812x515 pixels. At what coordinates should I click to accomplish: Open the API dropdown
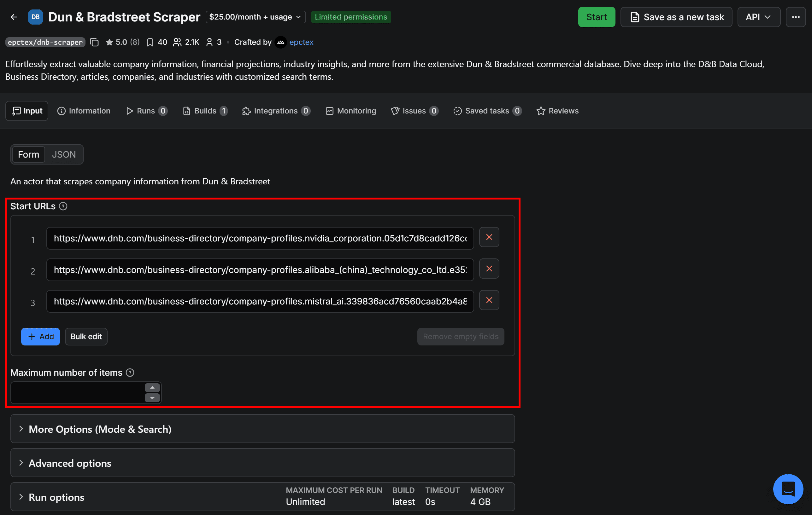(x=758, y=17)
